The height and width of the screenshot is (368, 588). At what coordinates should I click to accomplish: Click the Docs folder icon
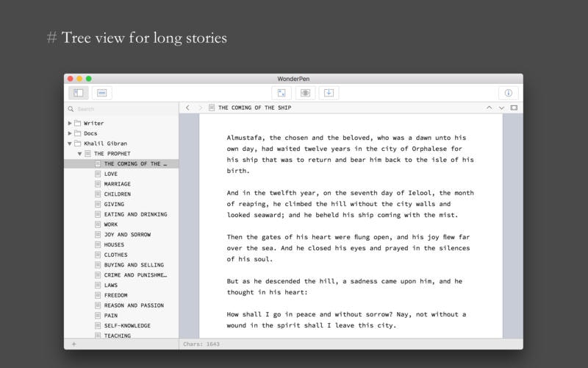[x=78, y=133]
